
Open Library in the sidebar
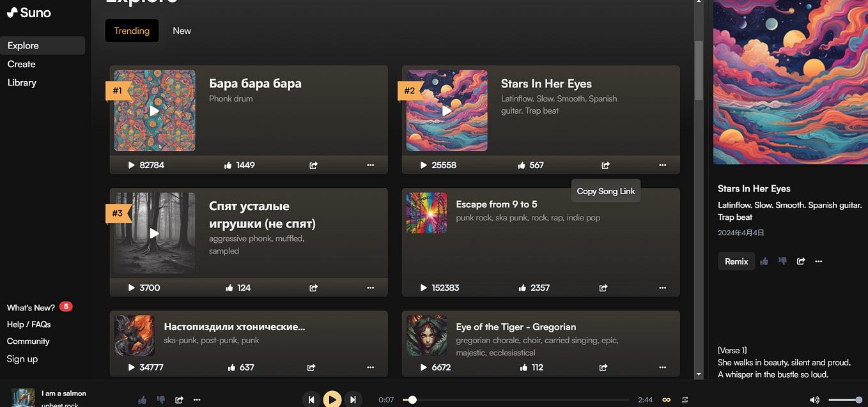(22, 82)
